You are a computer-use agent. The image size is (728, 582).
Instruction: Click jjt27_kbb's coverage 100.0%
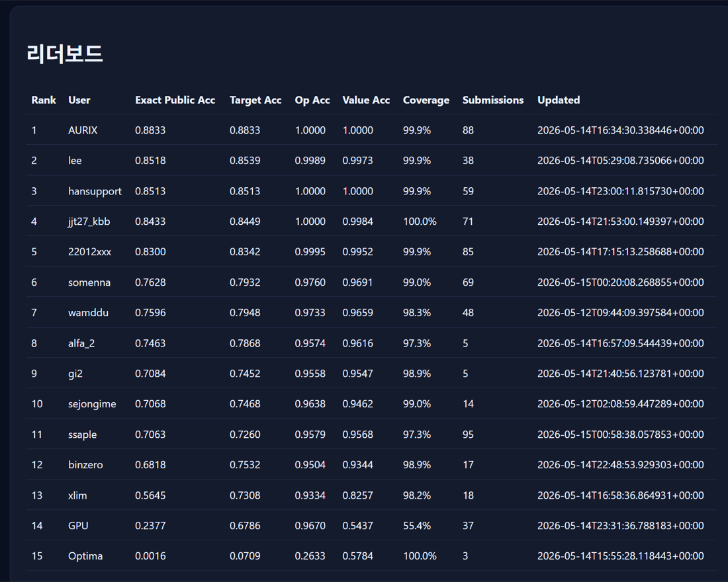coord(420,222)
